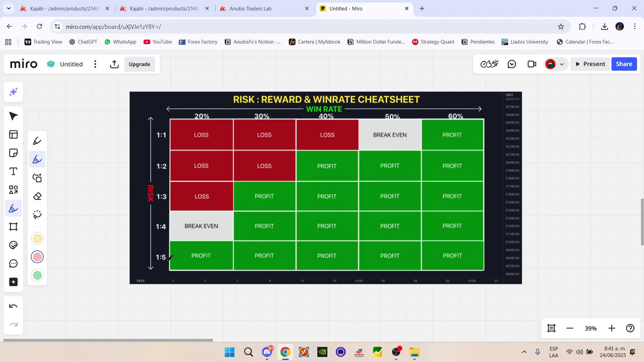Image resolution: width=644 pixels, height=362 pixels.
Task: Select the Text tool
Action: click(13, 171)
